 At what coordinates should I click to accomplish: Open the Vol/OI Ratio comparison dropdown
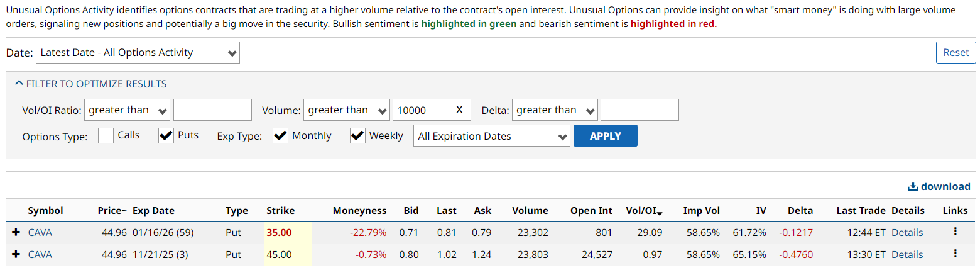[x=127, y=110]
